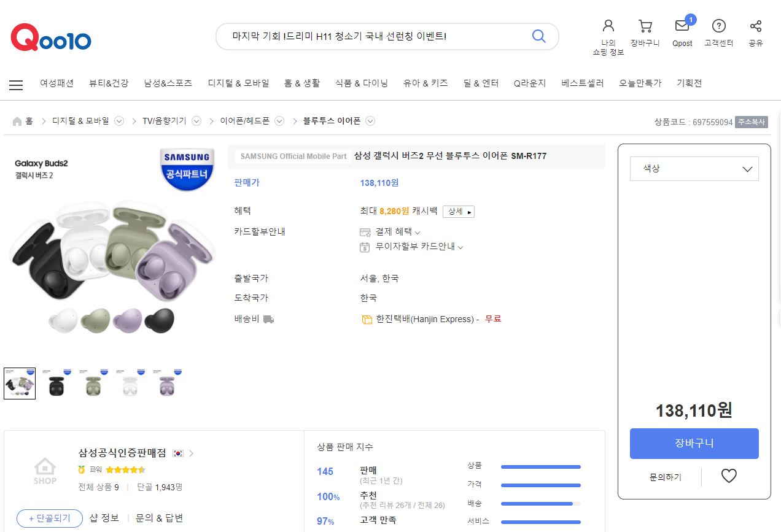Expand 디지털 & 모바일 breadcrumb dropdown
The width and height of the screenshot is (781, 532).
point(119,121)
